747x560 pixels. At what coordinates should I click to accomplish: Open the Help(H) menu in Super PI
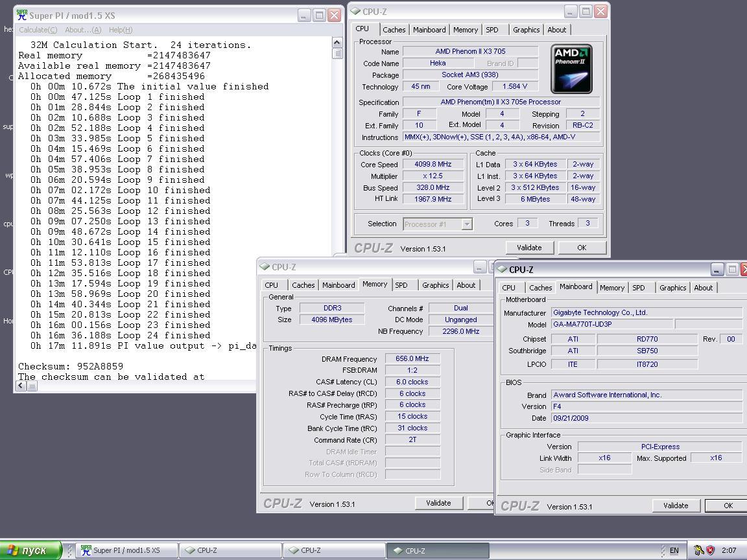pos(121,30)
